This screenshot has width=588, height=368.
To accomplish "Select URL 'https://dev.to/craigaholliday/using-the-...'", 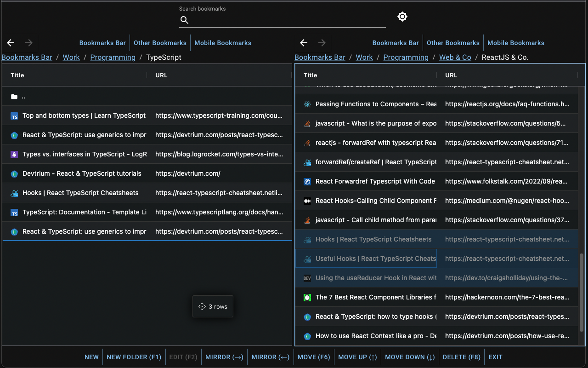I will pyautogui.click(x=507, y=278).
